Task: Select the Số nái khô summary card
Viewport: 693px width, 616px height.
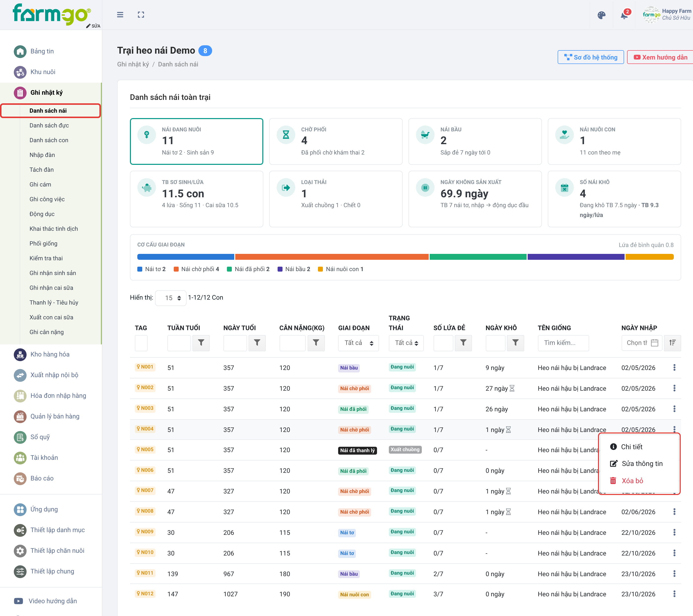Action: pyautogui.click(x=614, y=199)
